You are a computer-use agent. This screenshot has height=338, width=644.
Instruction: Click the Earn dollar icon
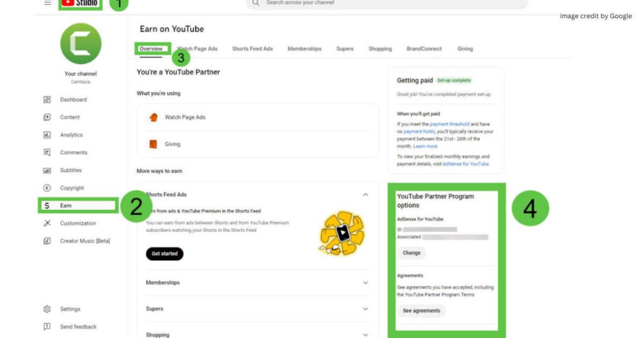(47, 205)
